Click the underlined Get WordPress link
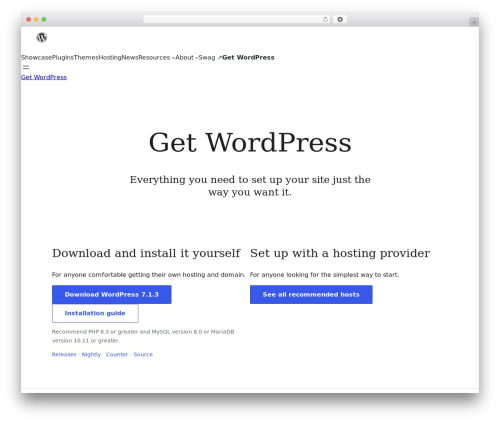This screenshot has height=423, width=500. click(x=44, y=77)
